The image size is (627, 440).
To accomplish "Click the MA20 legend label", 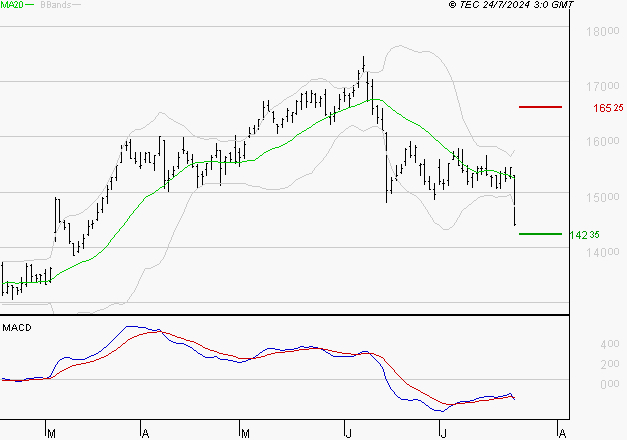I will point(12,5).
